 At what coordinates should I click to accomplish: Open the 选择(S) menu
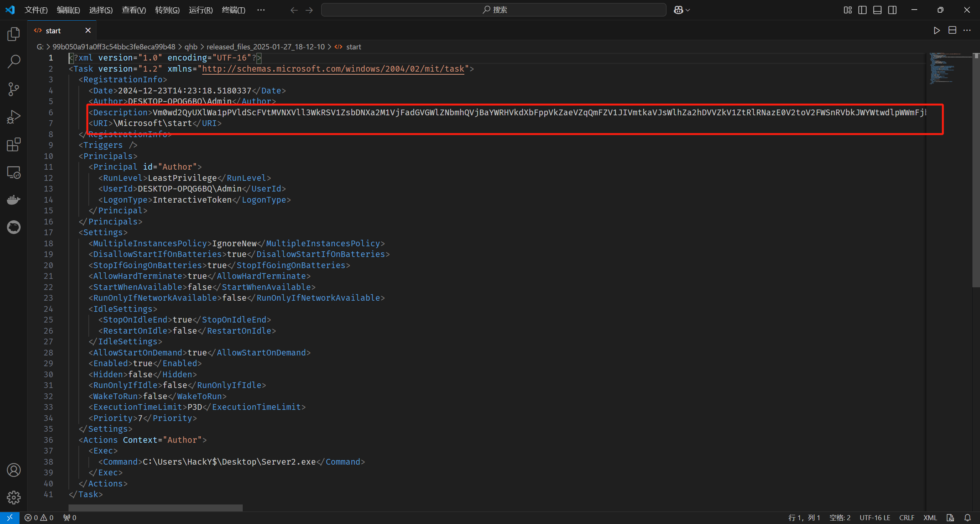click(101, 10)
